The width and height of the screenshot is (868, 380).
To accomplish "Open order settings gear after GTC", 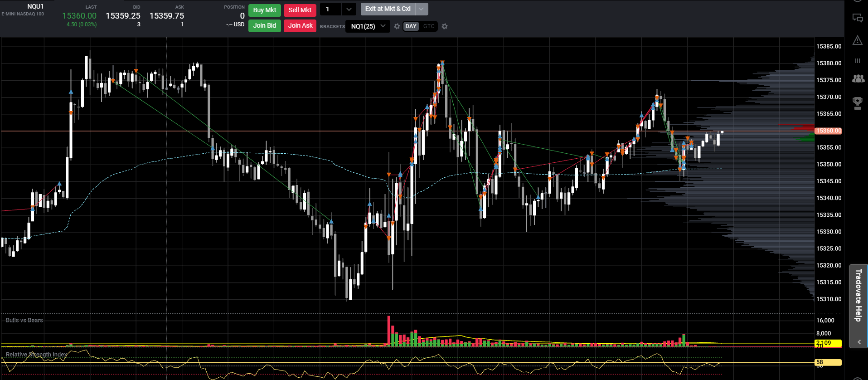I will click(x=445, y=26).
